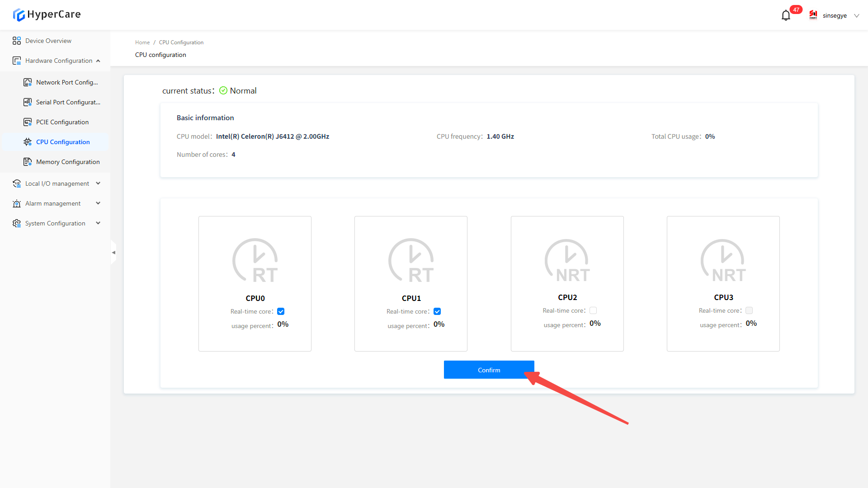
Task: Click the Home breadcrumb link
Action: click(x=142, y=42)
